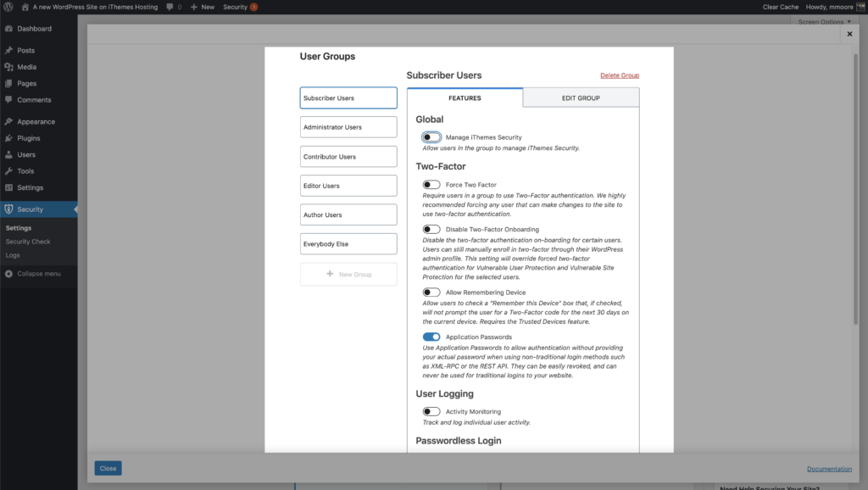Click the Two-Factor section heading
The image size is (868, 490).
(441, 167)
